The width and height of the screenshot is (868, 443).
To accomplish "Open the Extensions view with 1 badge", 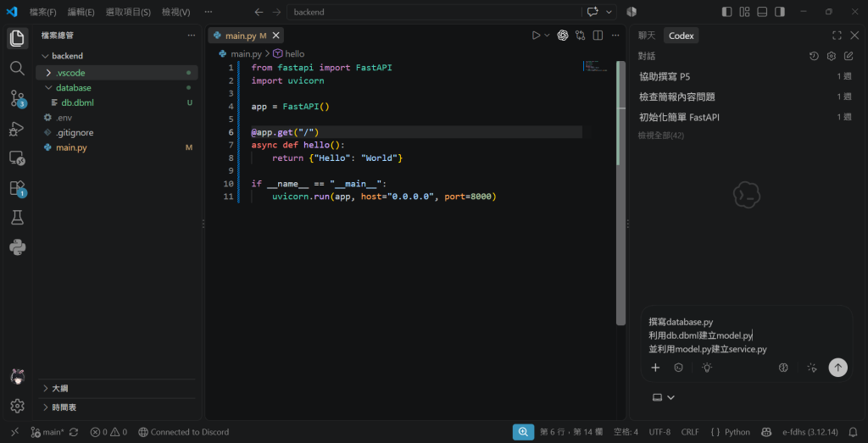I will click(17, 188).
